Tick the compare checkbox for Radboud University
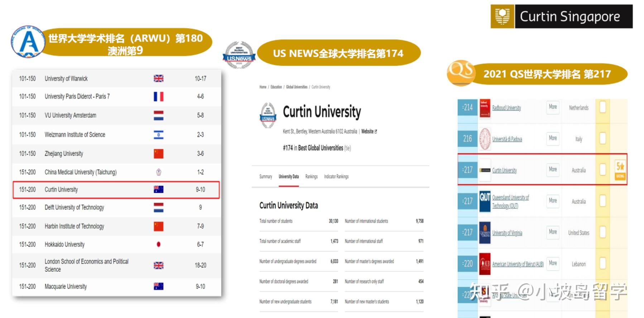 pos(603,107)
